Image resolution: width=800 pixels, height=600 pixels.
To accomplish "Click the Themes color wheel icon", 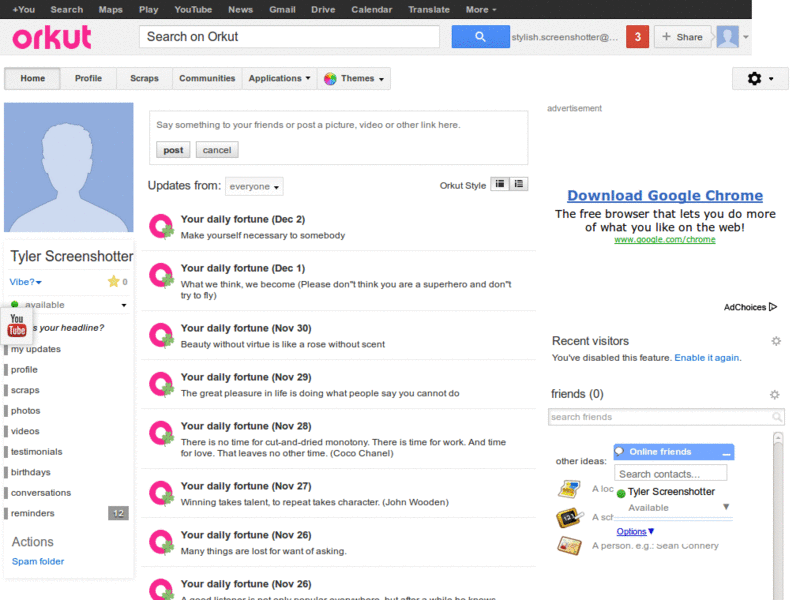I will (x=330, y=79).
